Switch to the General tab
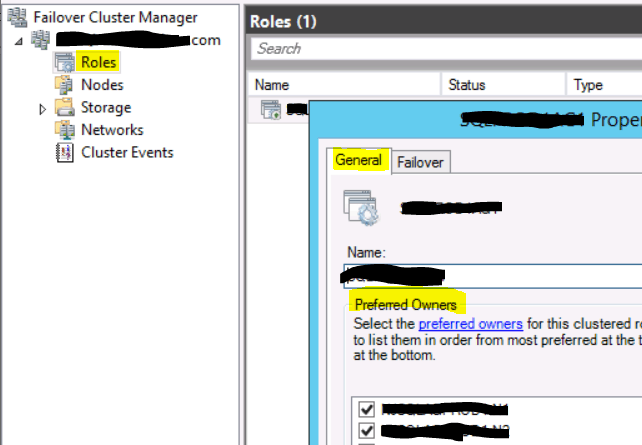Viewport: 642px width, 445px height. click(359, 160)
